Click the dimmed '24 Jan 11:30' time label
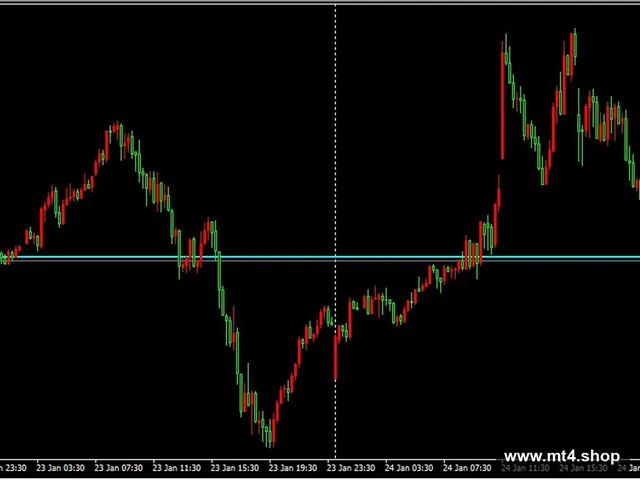640x480 pixels. (x=525, y=468)
